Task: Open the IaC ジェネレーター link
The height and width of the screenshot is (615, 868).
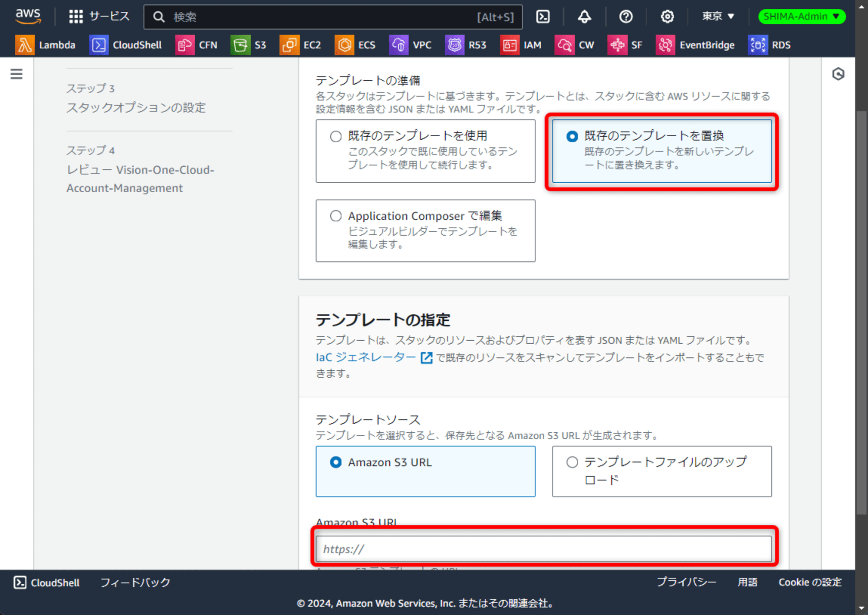Action: pos(365,357)
